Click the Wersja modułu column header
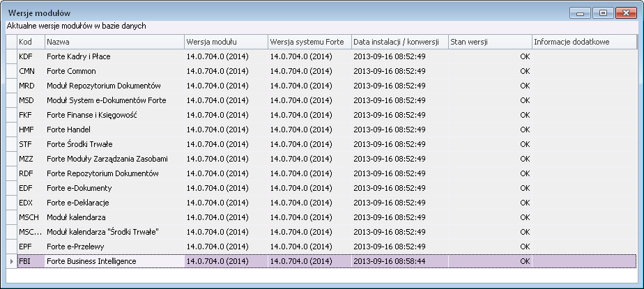 click(x=227, y=42)
